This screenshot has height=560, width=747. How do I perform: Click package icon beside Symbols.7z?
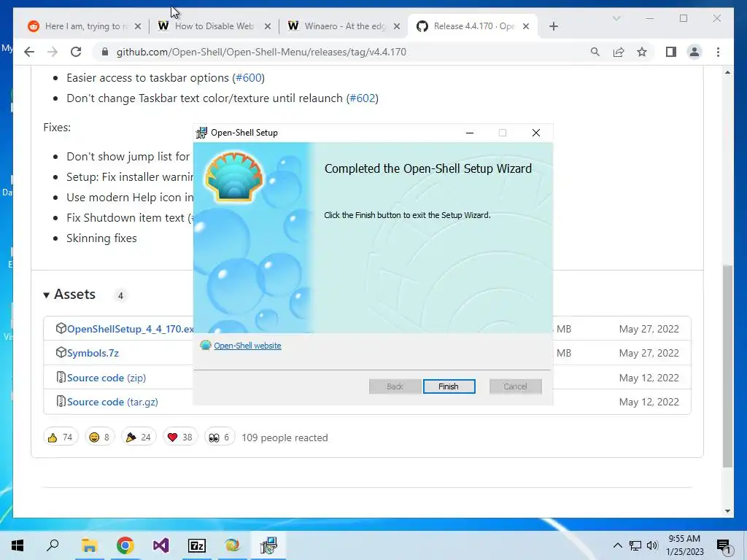(x=61, y=352)
